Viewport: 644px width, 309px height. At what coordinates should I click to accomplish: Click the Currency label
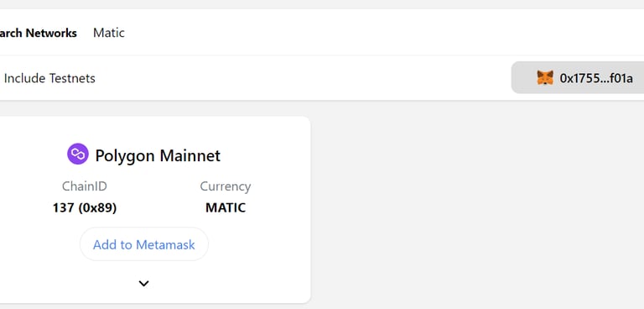click(226, 186)
